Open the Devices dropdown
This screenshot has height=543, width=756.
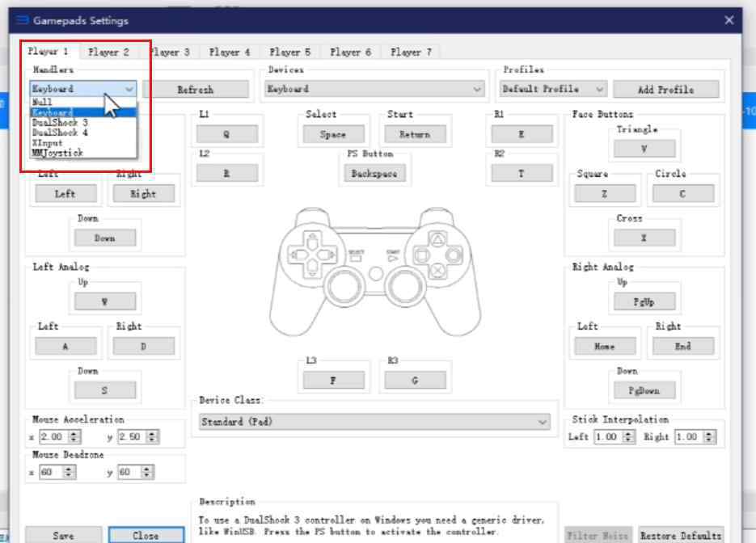click(374, 89)
